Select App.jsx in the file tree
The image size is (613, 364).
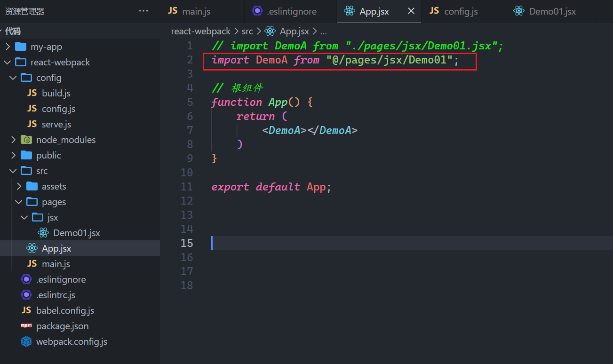56,248
